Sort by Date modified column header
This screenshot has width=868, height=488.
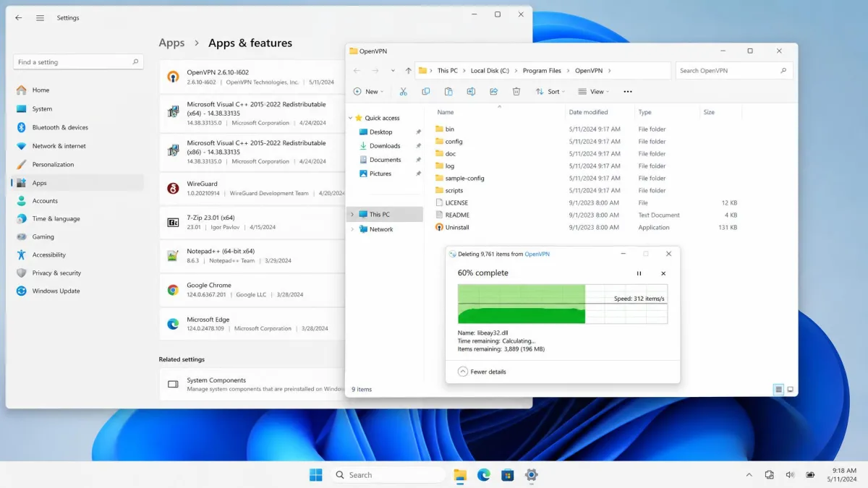(600, 112)
